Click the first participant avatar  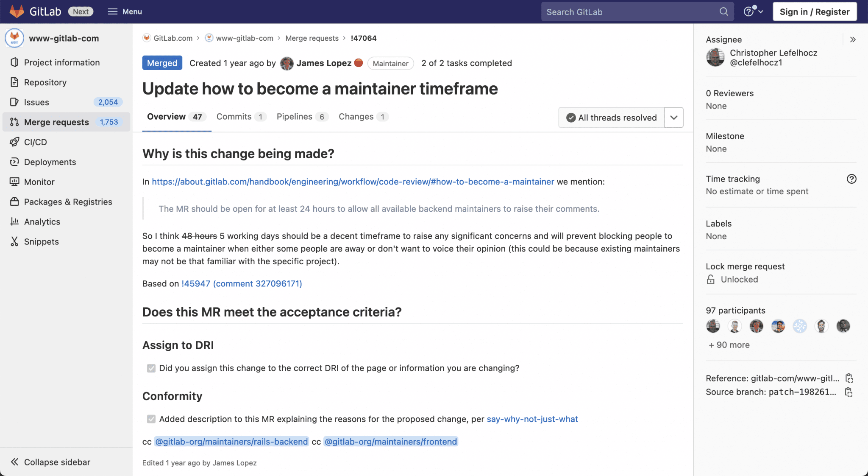pyautogui.click(x=713, y=326)
